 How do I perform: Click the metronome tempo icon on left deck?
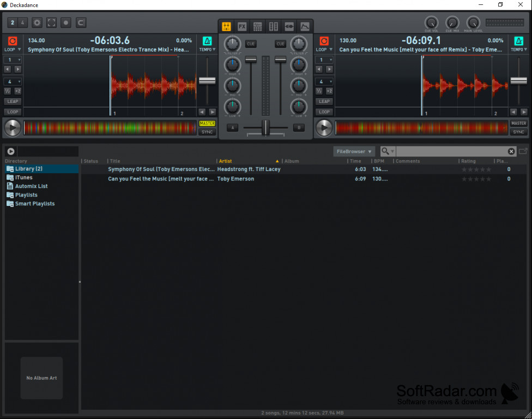coord(207,41)
